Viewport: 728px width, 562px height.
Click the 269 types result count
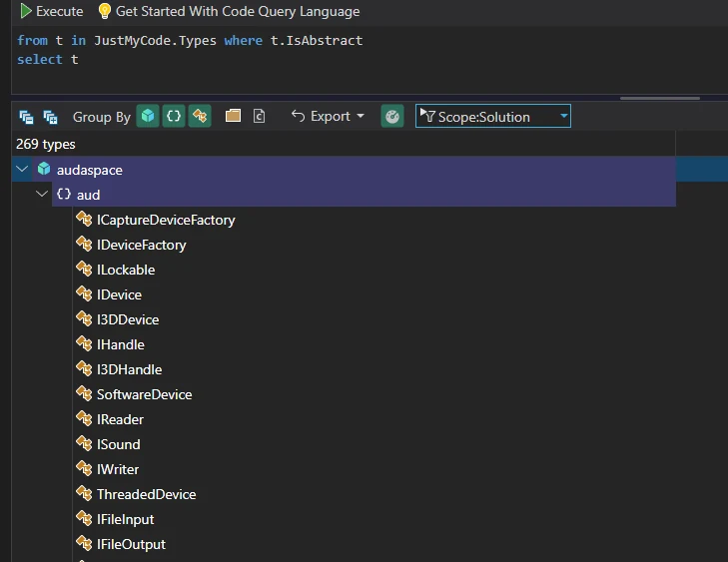[46, 144]
